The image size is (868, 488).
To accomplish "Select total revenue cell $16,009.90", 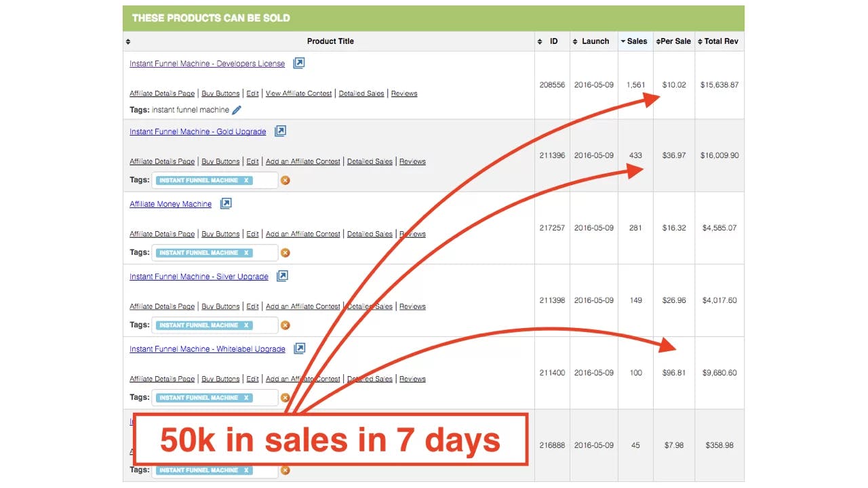I will click(719, 155).
